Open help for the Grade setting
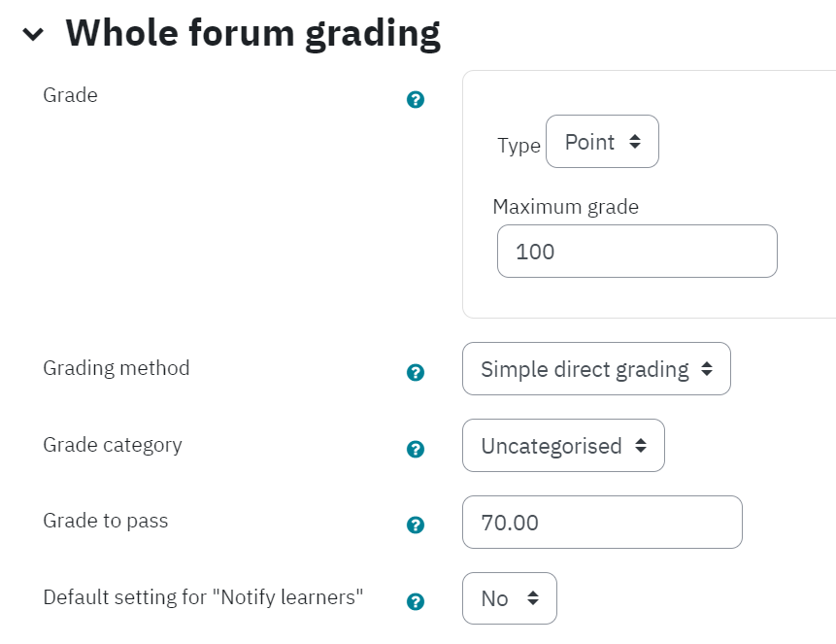The height and width of the screenshot is (644, 836). (x=416, y=100)
